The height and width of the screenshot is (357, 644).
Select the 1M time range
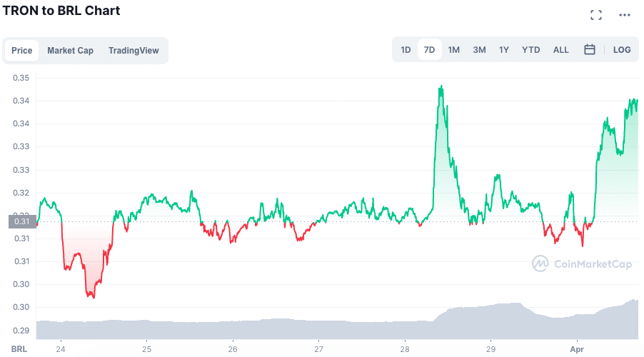coord(454,50)
